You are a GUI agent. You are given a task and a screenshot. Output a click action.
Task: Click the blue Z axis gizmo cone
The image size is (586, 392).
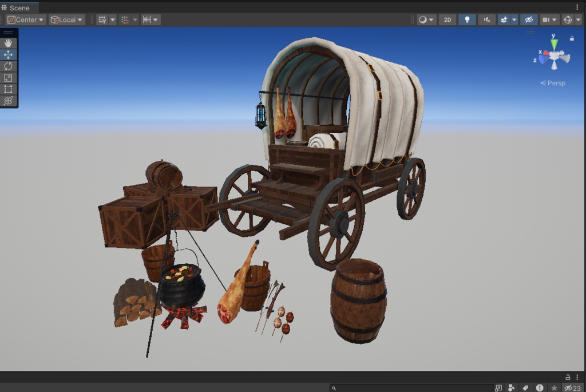click(x=543, y=60)
